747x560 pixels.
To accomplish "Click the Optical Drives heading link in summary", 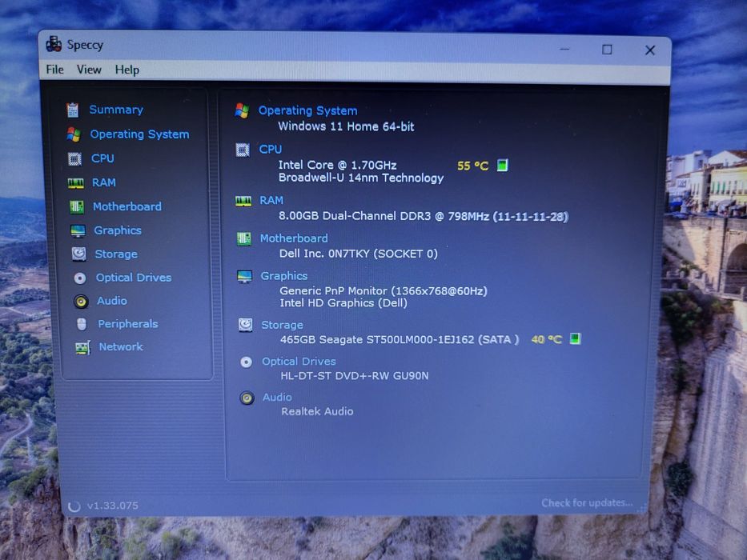I will tap(299, 362).
